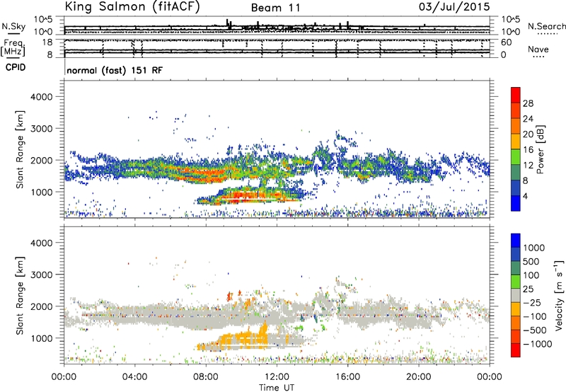Click the blue band of Velocity color bar
This screenshot has height=392, width=566.
(x=516, y=241)
